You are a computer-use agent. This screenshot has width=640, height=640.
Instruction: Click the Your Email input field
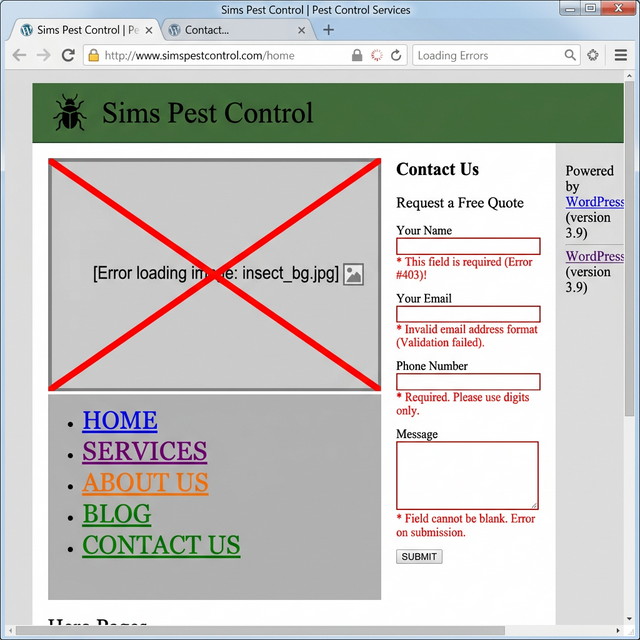tap(468, 314)
